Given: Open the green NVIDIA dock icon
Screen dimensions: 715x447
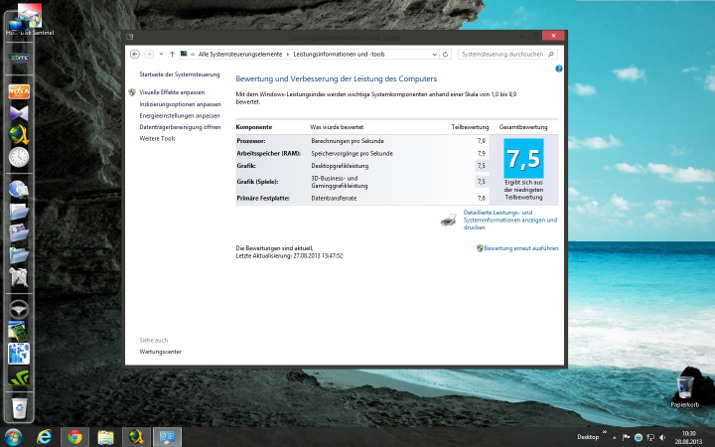Looking at the screenshot, I should (19, 377).
